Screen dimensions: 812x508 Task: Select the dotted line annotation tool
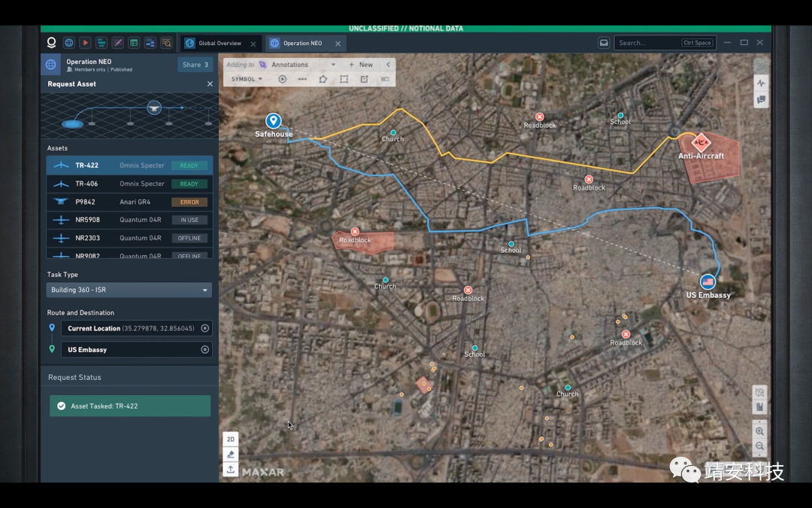302,79
